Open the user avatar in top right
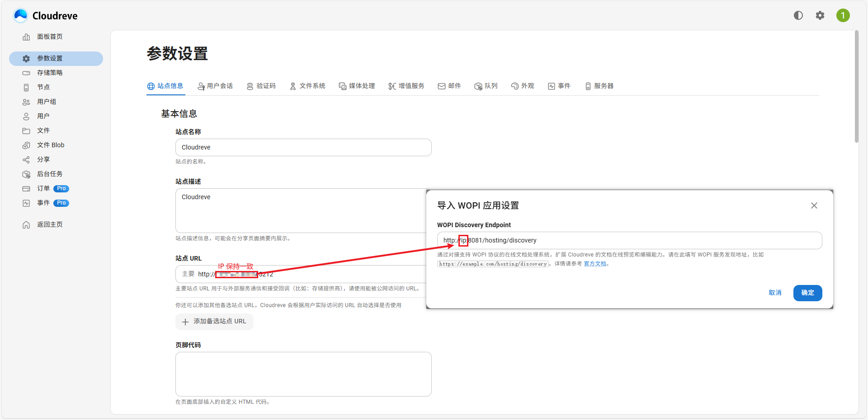 point(843,15)
